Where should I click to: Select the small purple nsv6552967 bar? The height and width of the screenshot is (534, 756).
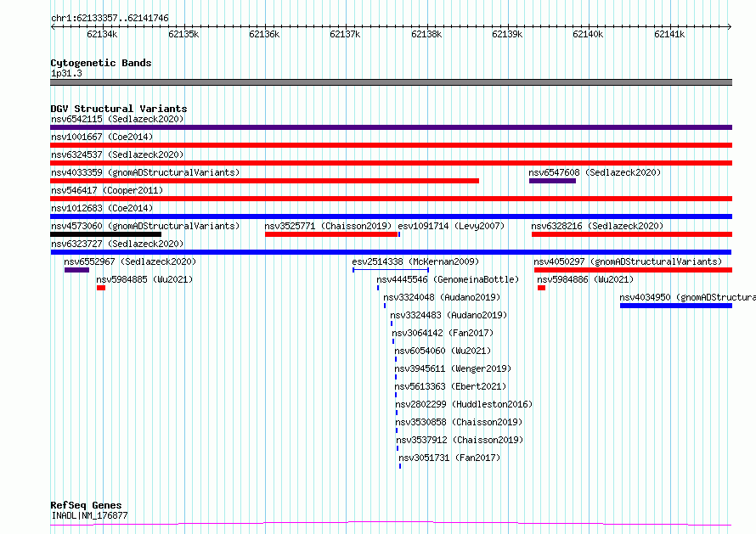[x=76, y=270]
